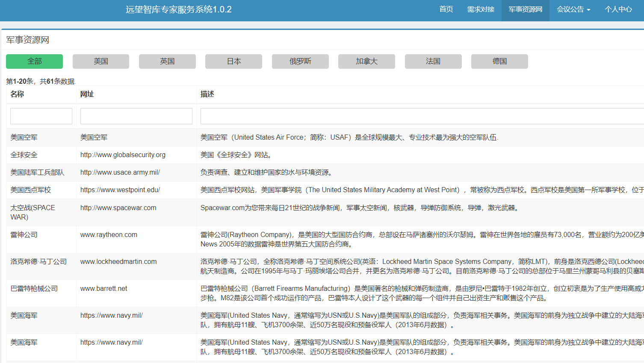The image size is (644, 363).
Task: Sort the table by the 名称 column header
Action: point(17,94)
